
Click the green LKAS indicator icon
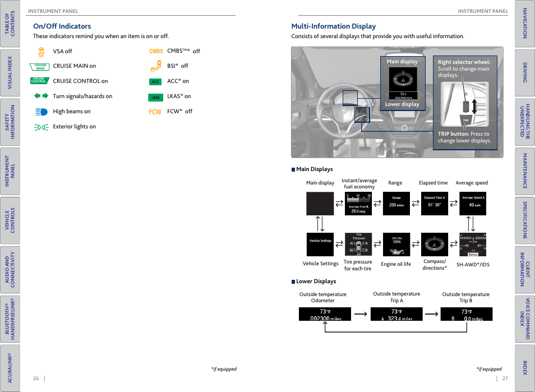click(155, 98)
